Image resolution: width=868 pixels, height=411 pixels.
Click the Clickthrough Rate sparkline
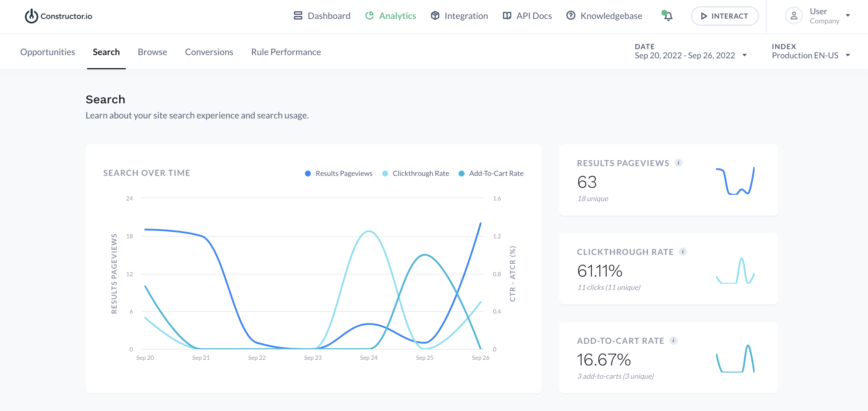tap(735, 270)
